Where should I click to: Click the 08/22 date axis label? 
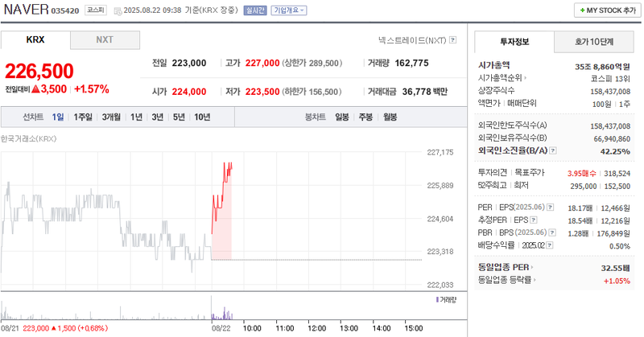[x=221, y=328]
